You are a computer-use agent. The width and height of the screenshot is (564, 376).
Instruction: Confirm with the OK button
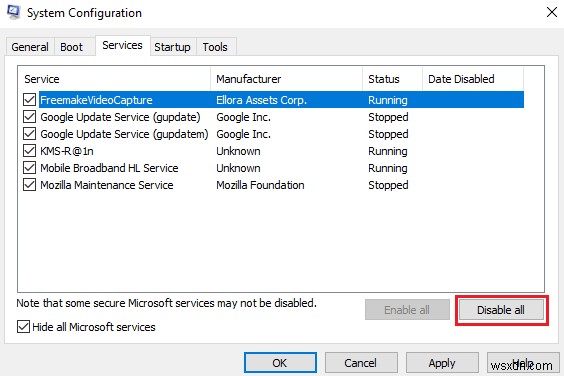[x=280, y=363]
